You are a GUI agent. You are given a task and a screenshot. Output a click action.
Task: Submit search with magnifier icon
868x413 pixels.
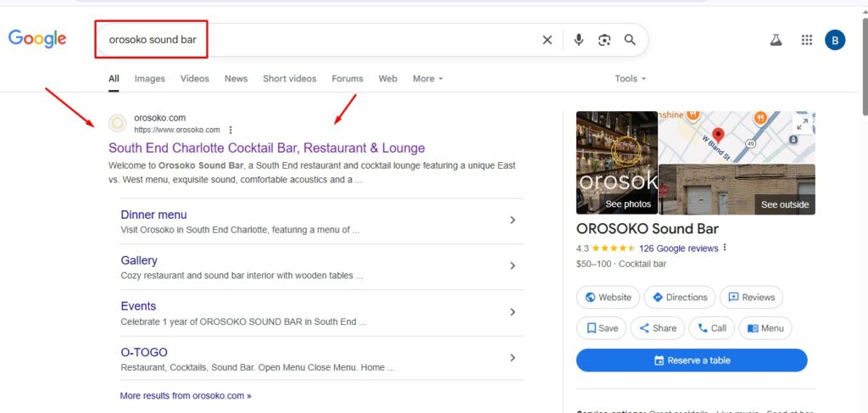point(630,40)
